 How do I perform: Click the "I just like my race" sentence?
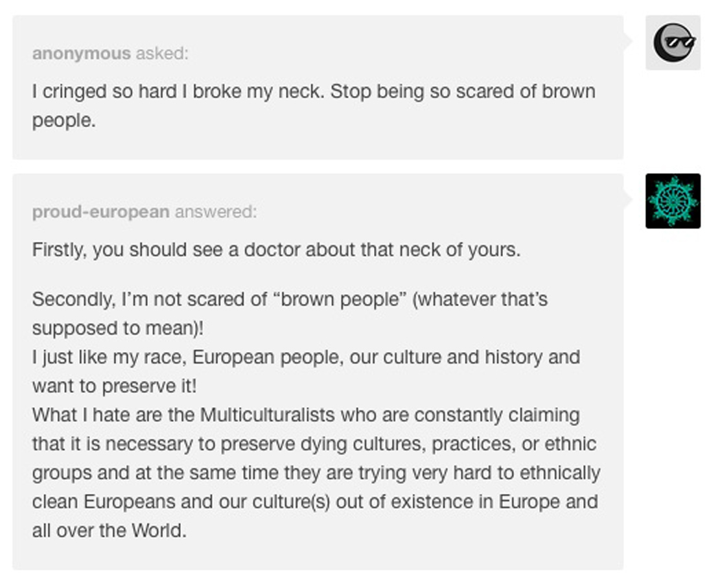pyautogui.click(x=306, y=357)
